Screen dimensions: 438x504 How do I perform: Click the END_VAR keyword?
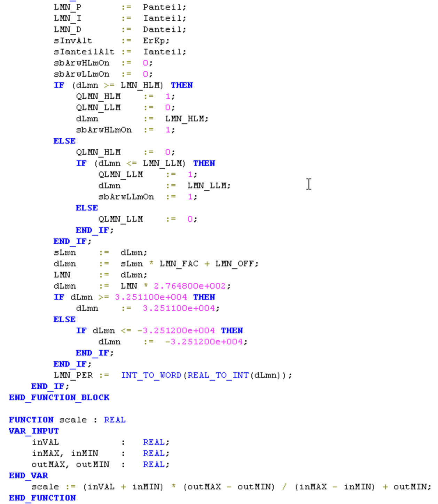click(29, 475)
